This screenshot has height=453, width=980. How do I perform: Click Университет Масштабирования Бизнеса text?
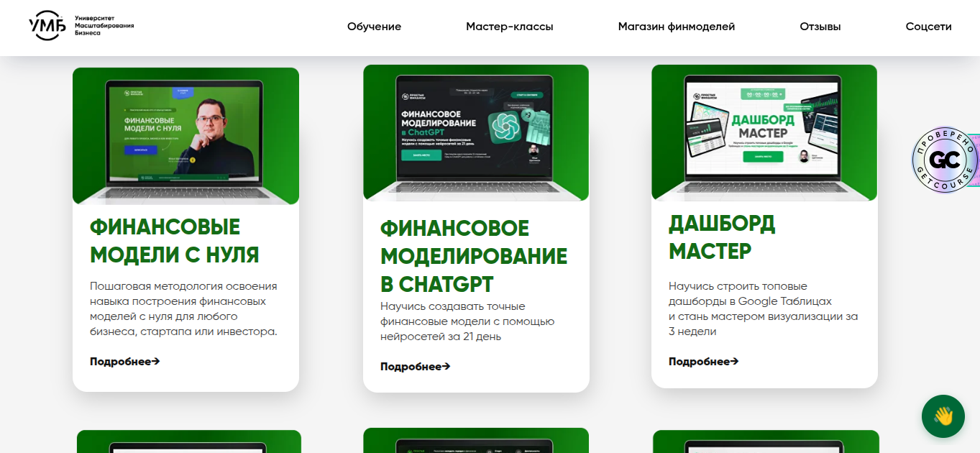click(104, 25)
